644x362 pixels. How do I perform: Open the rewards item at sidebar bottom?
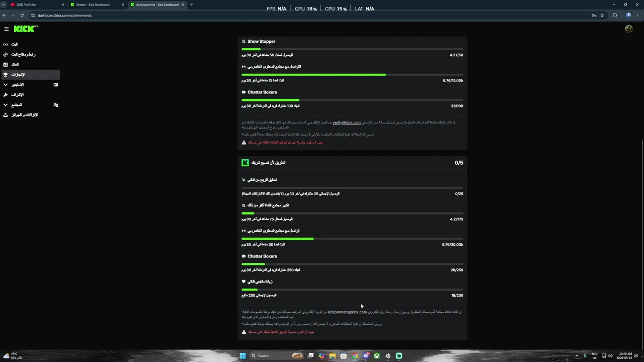pyautogui.click(x=30, y=115)
